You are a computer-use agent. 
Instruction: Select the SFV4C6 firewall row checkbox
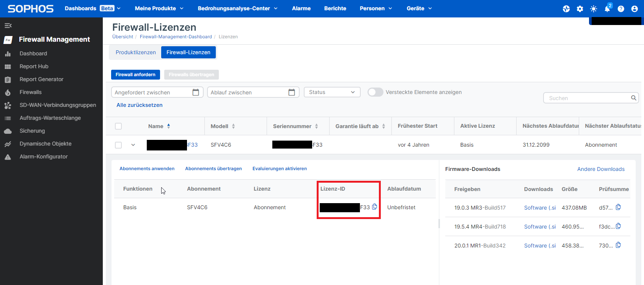118,145
